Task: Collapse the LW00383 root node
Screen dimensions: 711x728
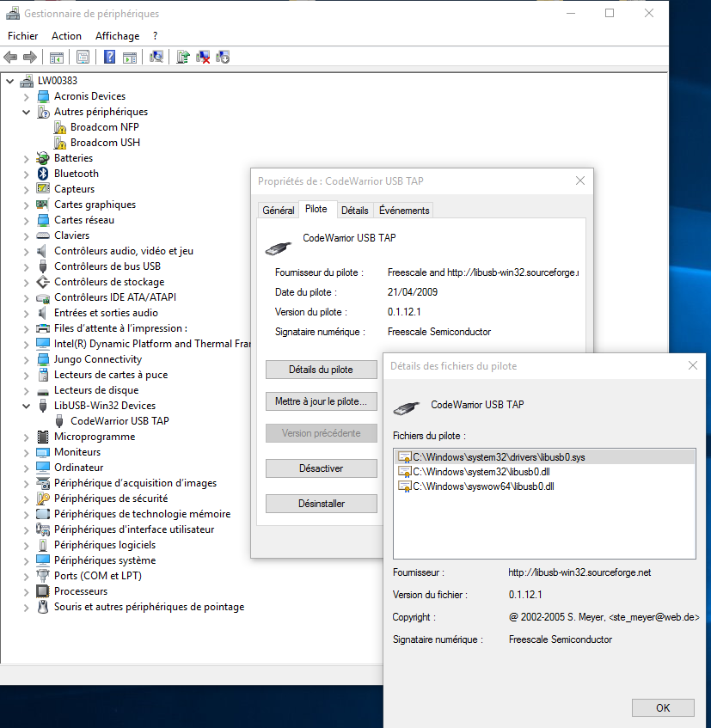Action: pyautogui.click(x=10, y=81)
